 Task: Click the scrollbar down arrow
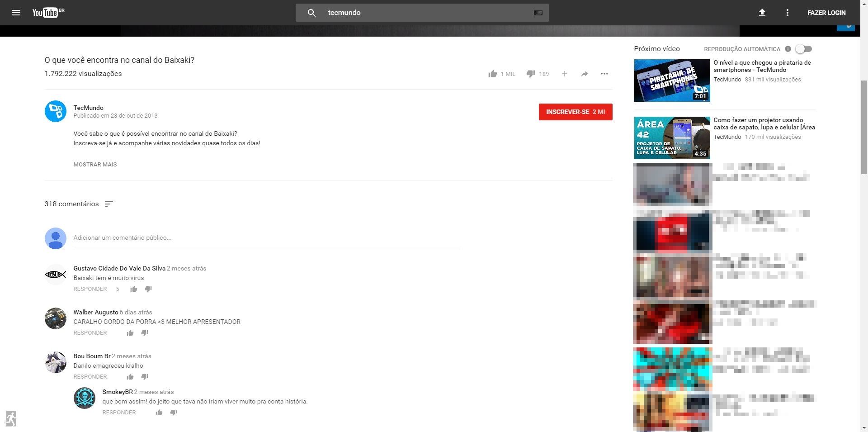tap(864, 427)
